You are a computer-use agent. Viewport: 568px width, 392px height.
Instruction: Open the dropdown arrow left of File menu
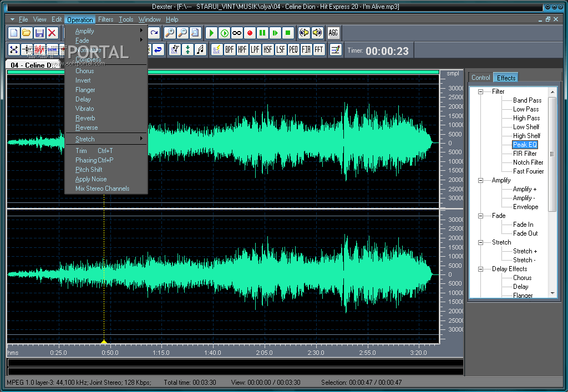click(12, 19)
